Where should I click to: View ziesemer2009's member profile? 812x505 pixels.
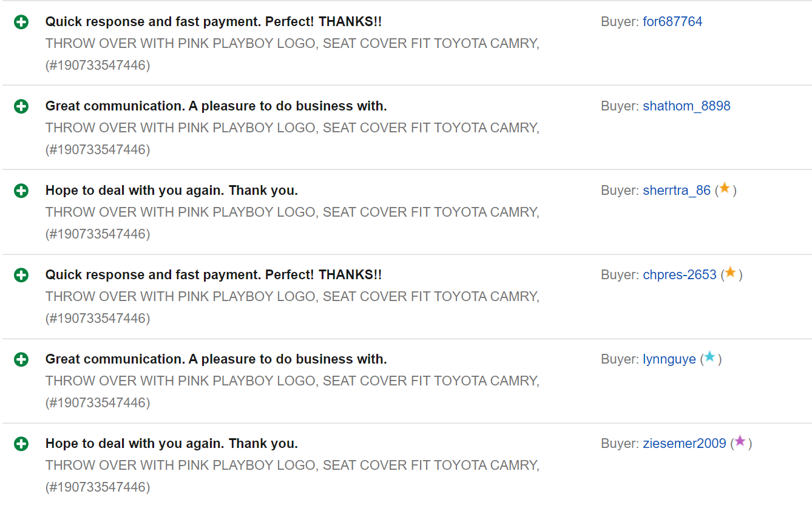pyautogui.click(x=685, y=444)
